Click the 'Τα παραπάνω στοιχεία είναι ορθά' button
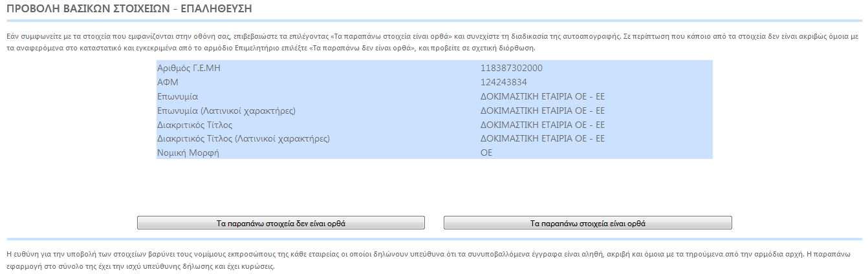 (x=588, y=223)
